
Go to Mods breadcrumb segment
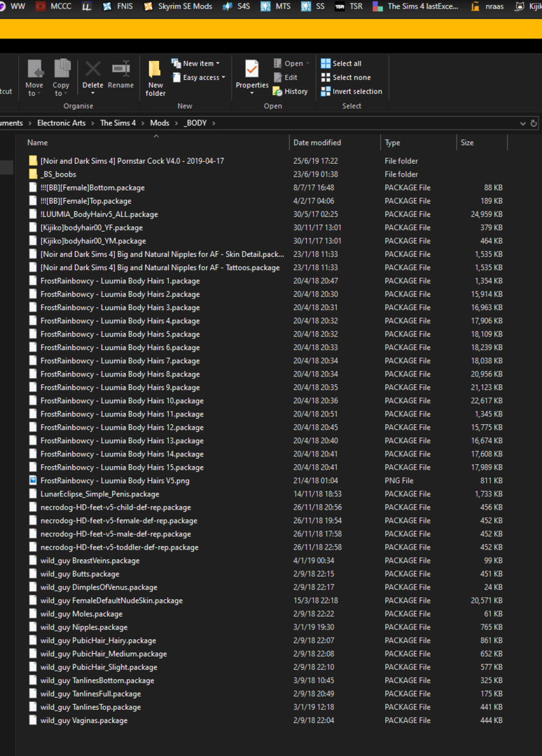click(x=160, y=123)
